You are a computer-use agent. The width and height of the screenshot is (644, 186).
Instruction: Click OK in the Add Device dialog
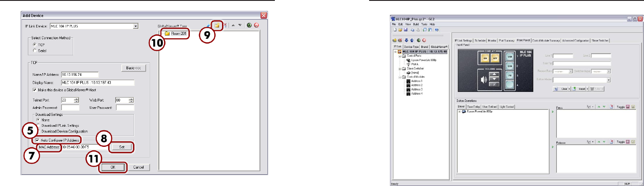113,167
